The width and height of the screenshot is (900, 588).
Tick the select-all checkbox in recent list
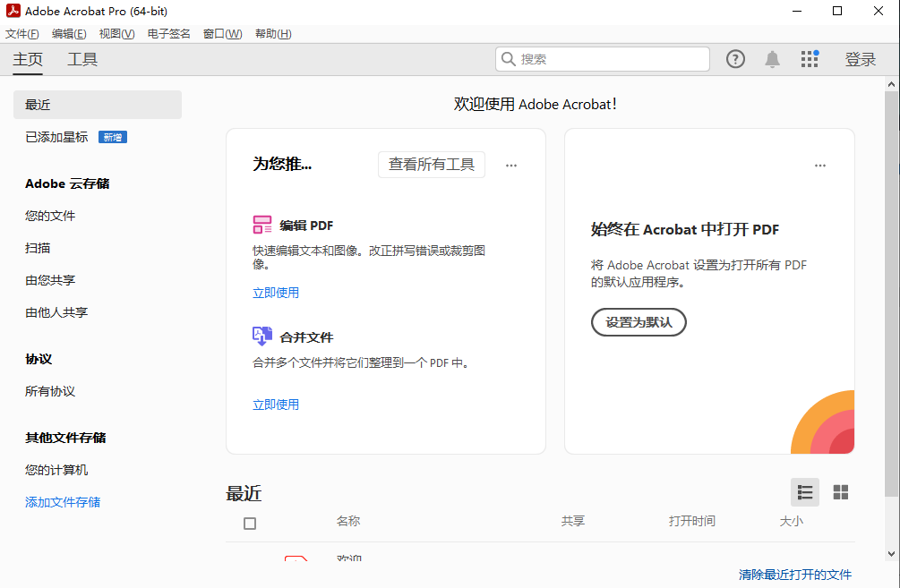click(x=250, y=524)
